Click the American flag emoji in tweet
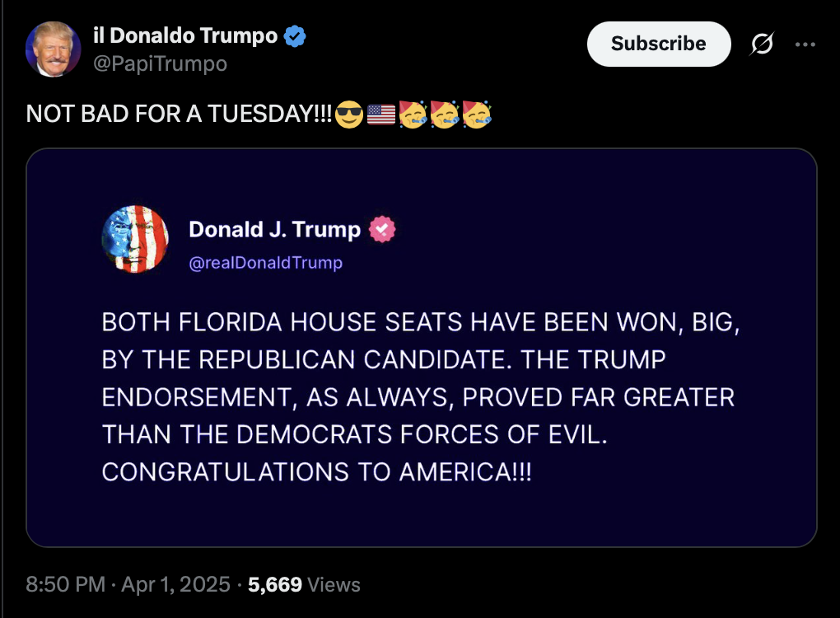The width and height of the screenshot is (840, 618). [381, 116]
